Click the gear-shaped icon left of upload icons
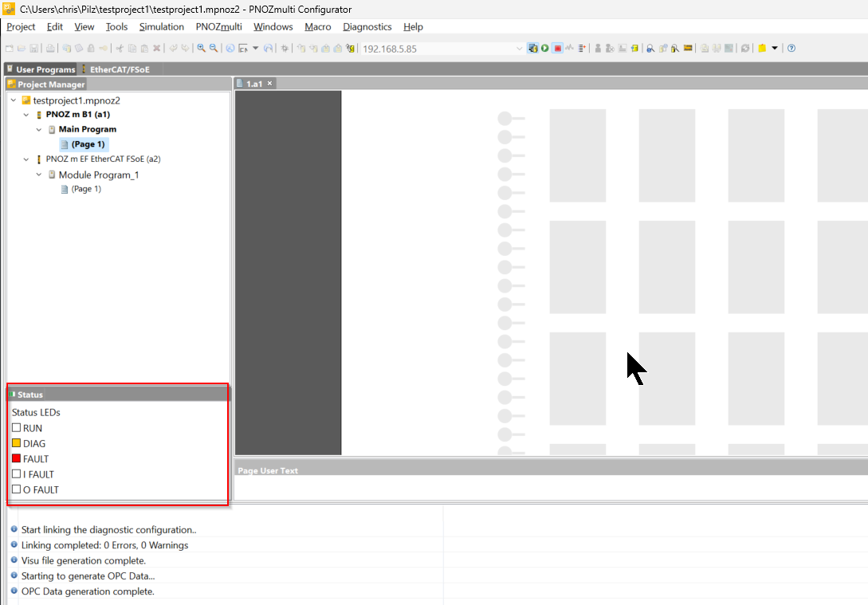Viewport: 868px width, 605px height. point(285,48)
